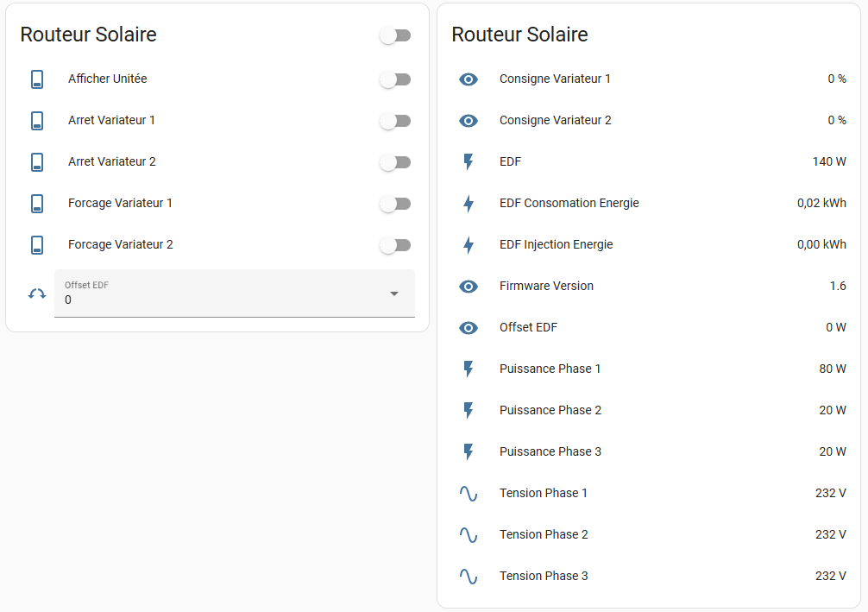Click the sine wave icon for Tension Phase 3
868x612 pixels.
(x=469, y=577)
